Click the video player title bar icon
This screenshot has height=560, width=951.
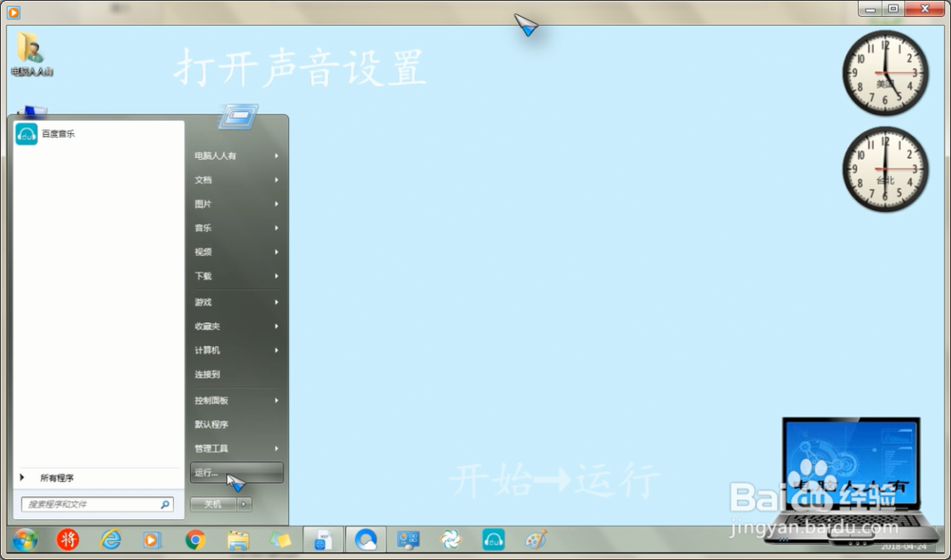click(x=13, y=11)
